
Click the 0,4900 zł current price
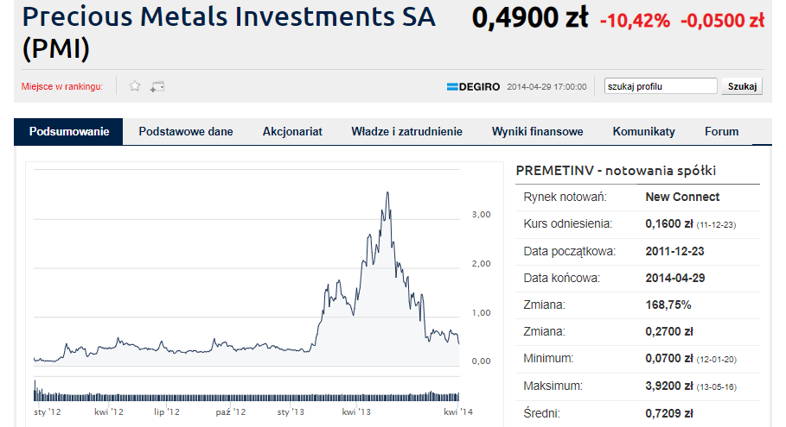pos(530,18)
